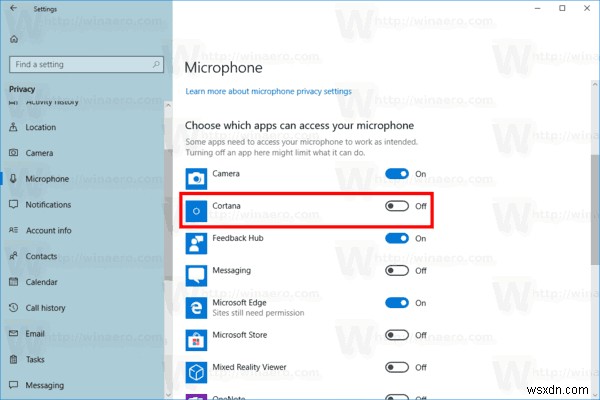Click the Home icon in sidebar
600x400 pixels.
pyautogui.click(x=14, y=39)
